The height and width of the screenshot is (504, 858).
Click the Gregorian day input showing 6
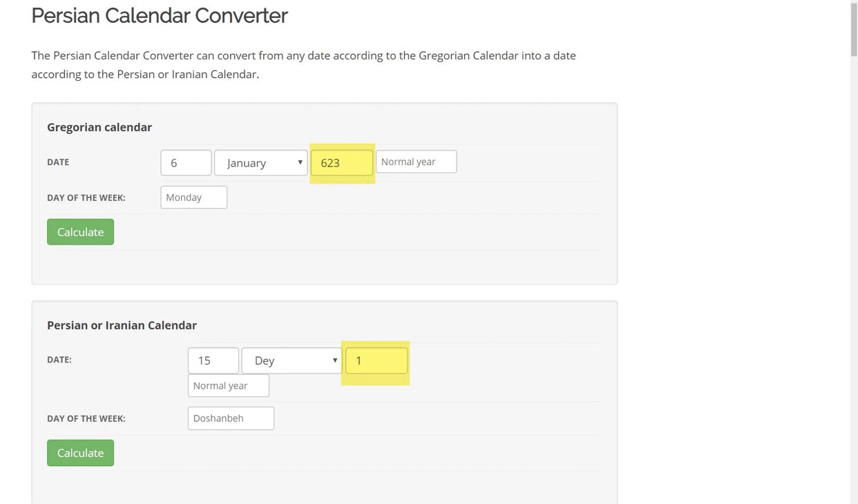click(186, 163)
